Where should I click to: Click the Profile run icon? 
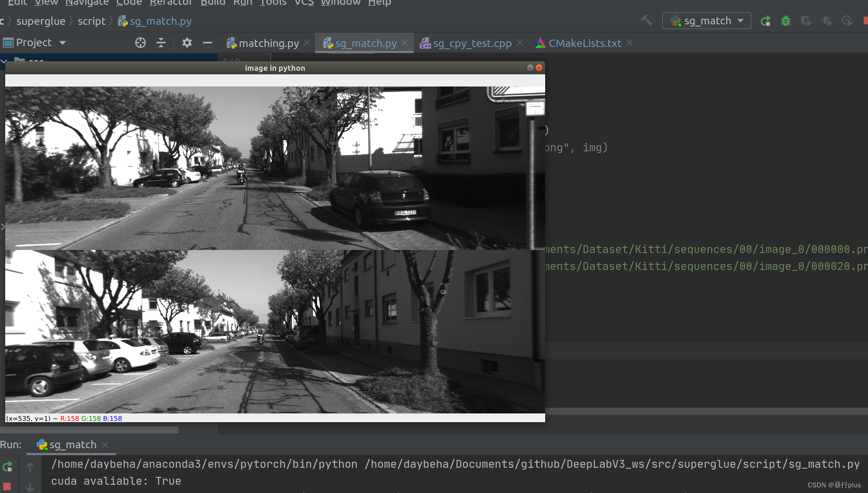826,20
